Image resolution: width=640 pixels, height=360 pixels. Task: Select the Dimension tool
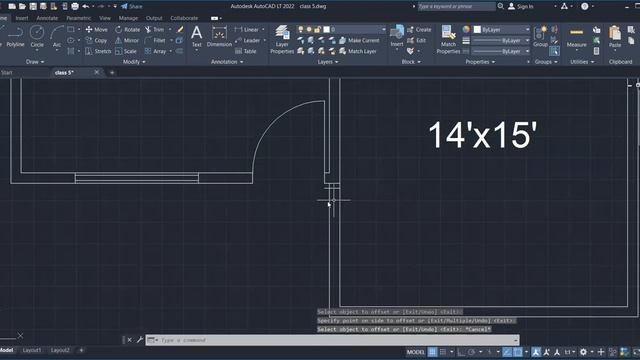(219, 36)
